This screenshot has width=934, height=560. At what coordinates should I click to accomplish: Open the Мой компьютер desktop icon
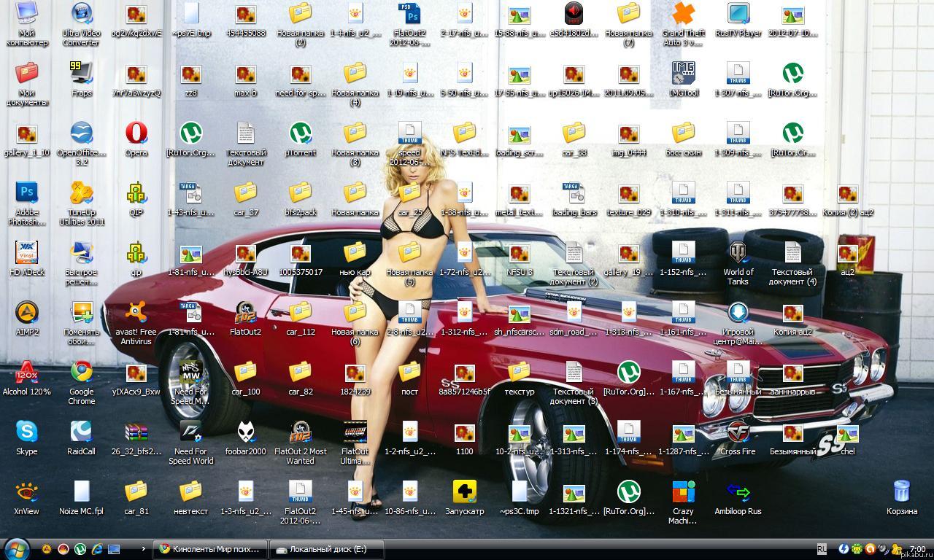27,23
